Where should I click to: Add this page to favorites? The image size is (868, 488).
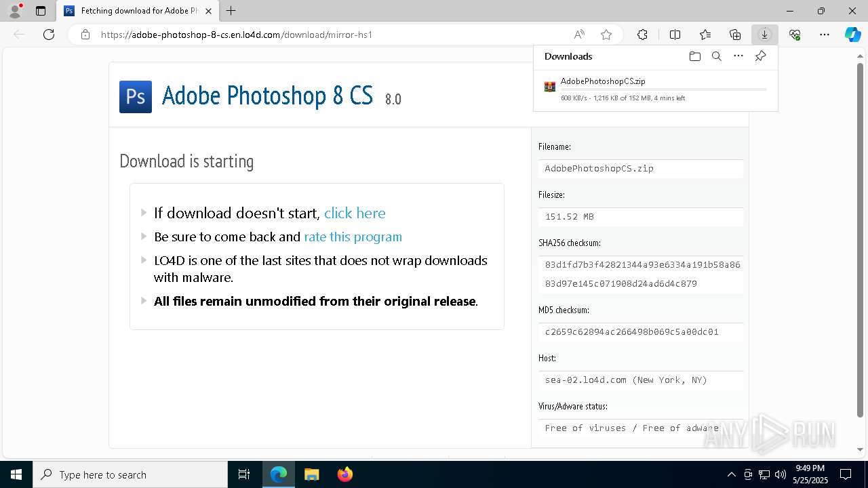(606, 35)
